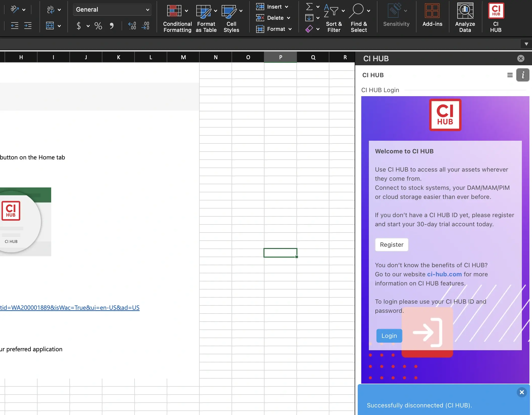Open the CI HUB ribbon add-in button
Screen dimensions: 532x415
pyautogui.click(x=496, y=17)
